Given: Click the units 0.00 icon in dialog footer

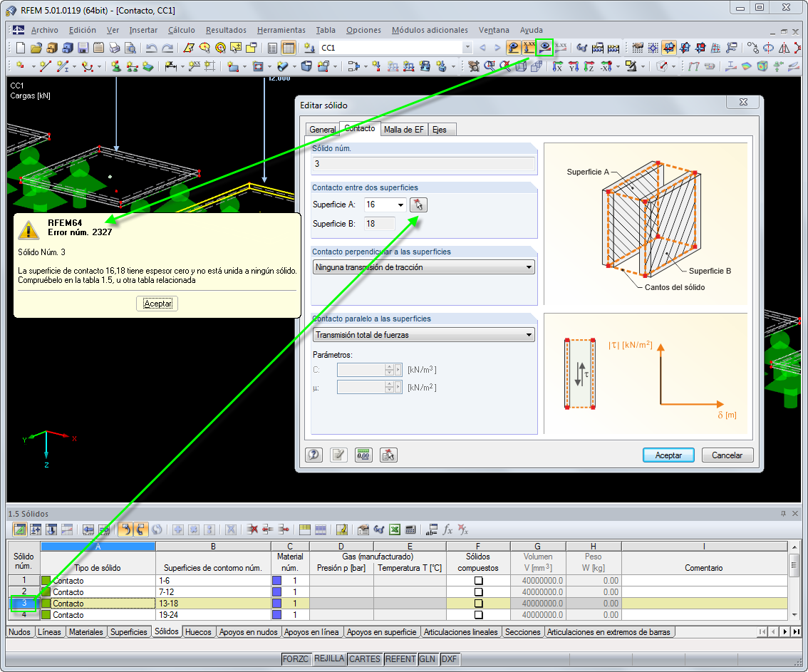Looking at the screenshot, I should (363, 455).
